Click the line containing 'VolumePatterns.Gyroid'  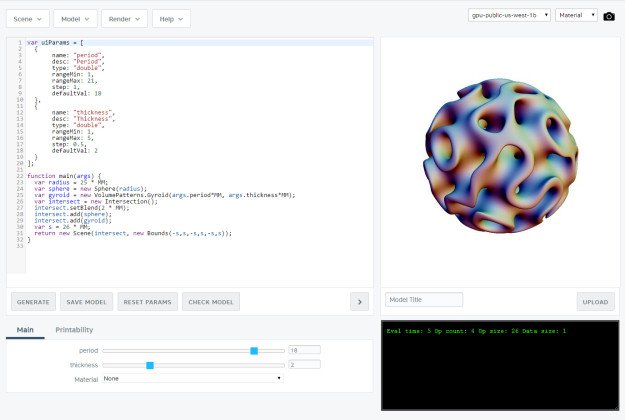(165, 195)
